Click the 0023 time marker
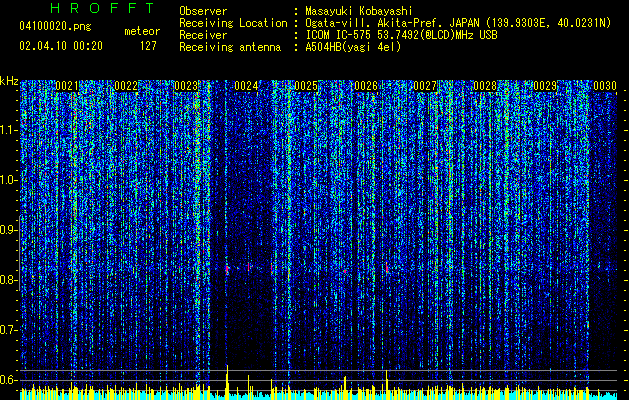 [x=186, y=86]
